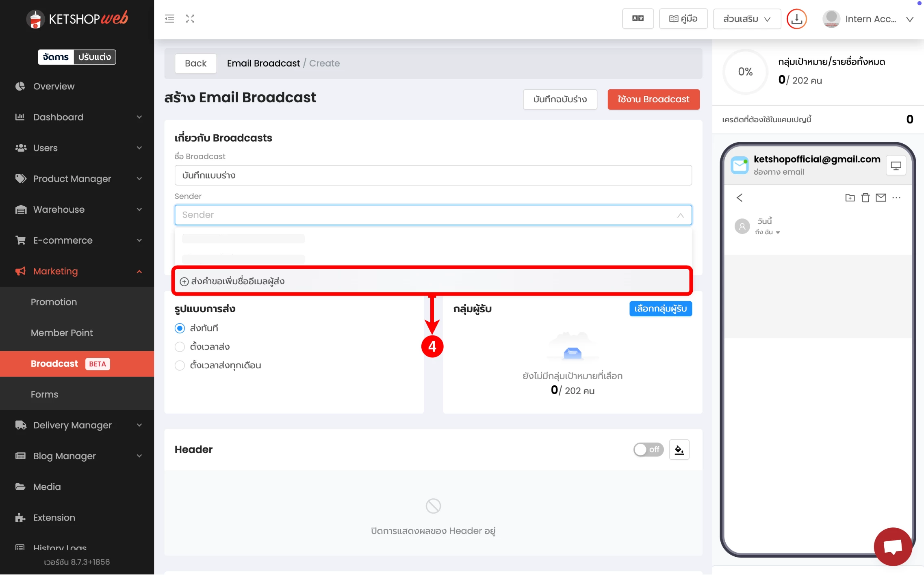The height and width of the screenshot is (575, 924).
Task: Click the trash icon in email preview
Action: click(865, 198)
